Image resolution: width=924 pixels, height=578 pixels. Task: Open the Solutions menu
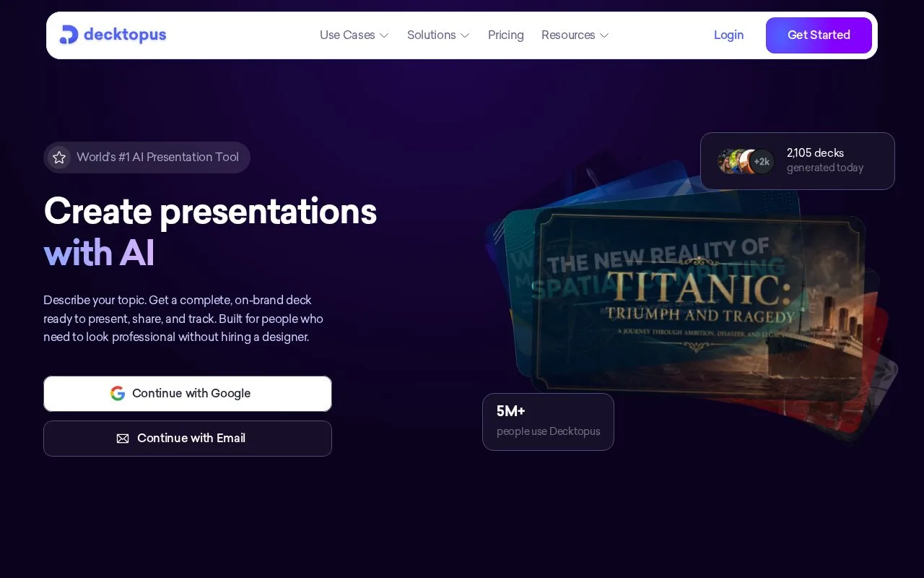438,35
